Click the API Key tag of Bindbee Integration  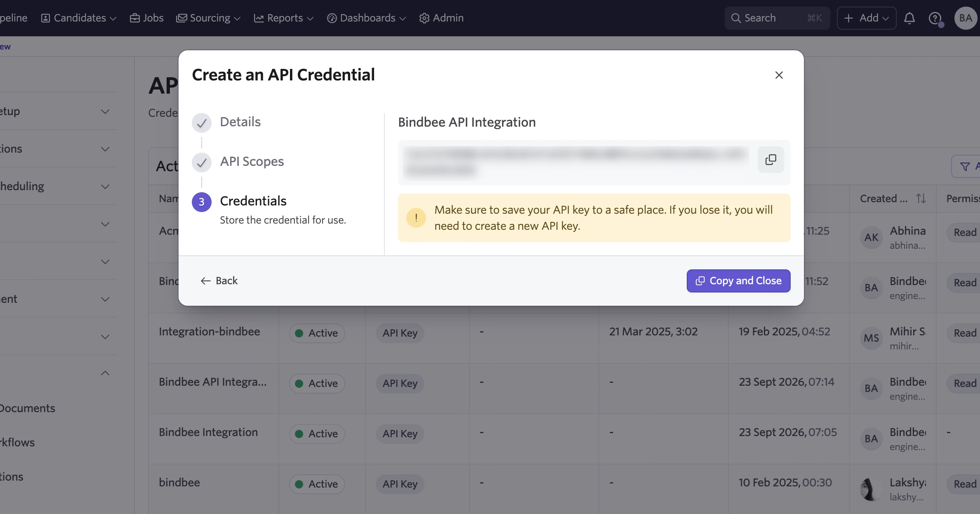point(400,434)
